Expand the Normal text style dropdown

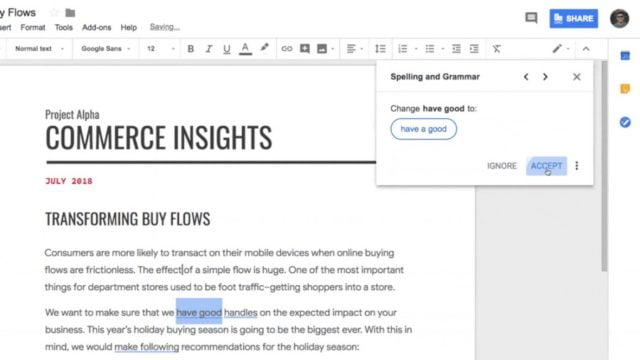tap(39, 49)
